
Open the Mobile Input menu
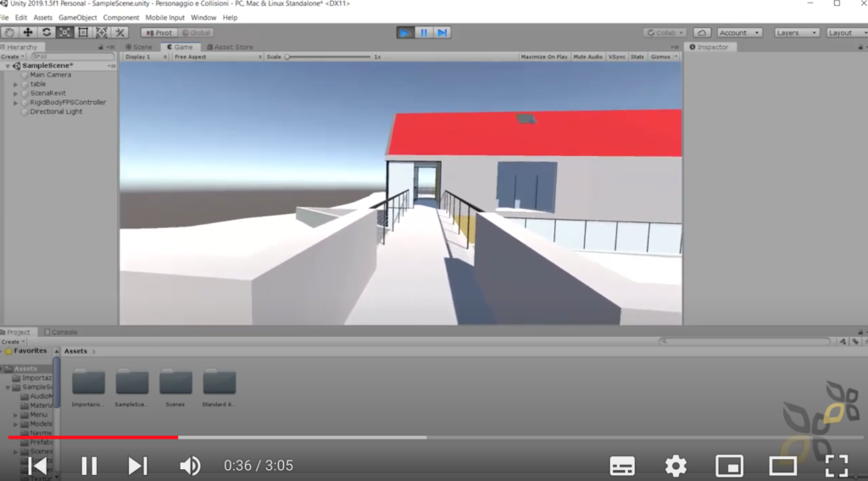pos(165,18)
